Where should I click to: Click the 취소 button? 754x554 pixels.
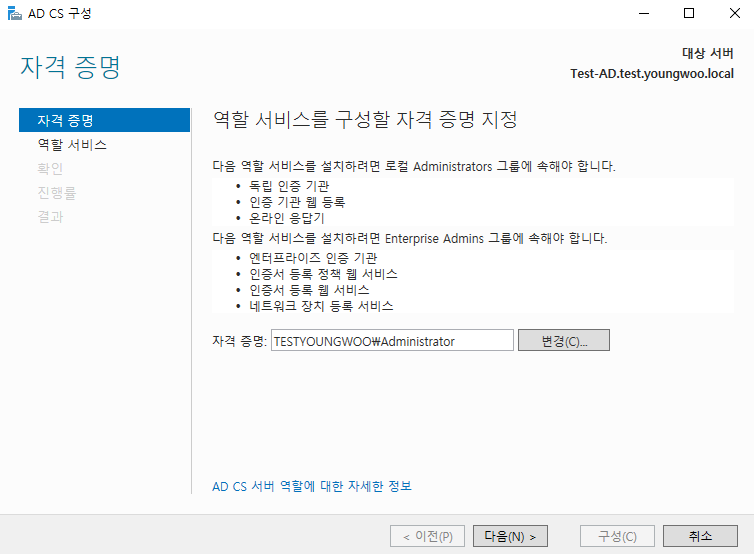pos(700,536)
